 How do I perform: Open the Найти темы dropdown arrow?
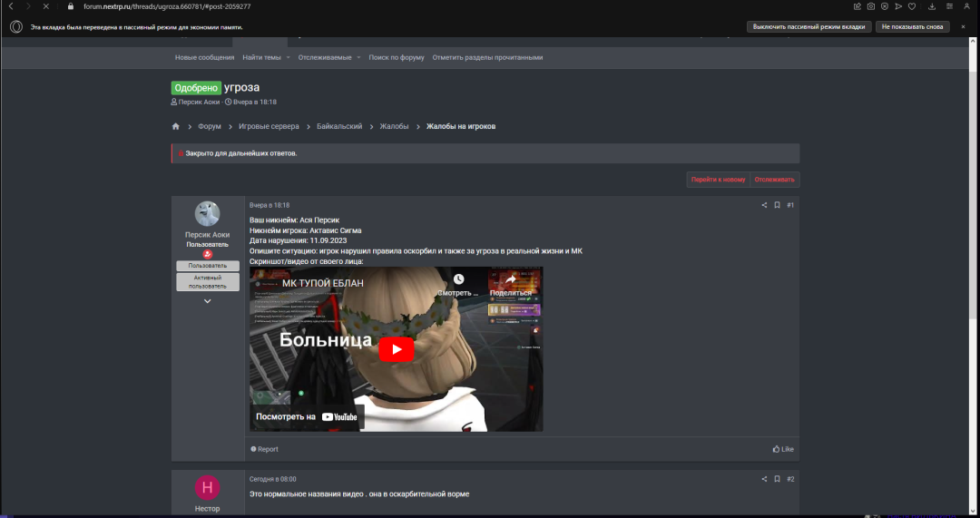coord(289,57)
